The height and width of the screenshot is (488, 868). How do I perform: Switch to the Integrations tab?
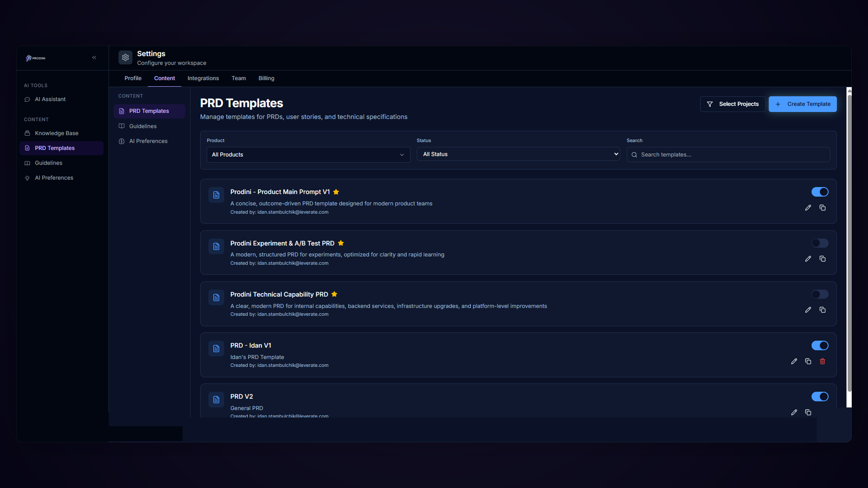(x=203, y=78)
